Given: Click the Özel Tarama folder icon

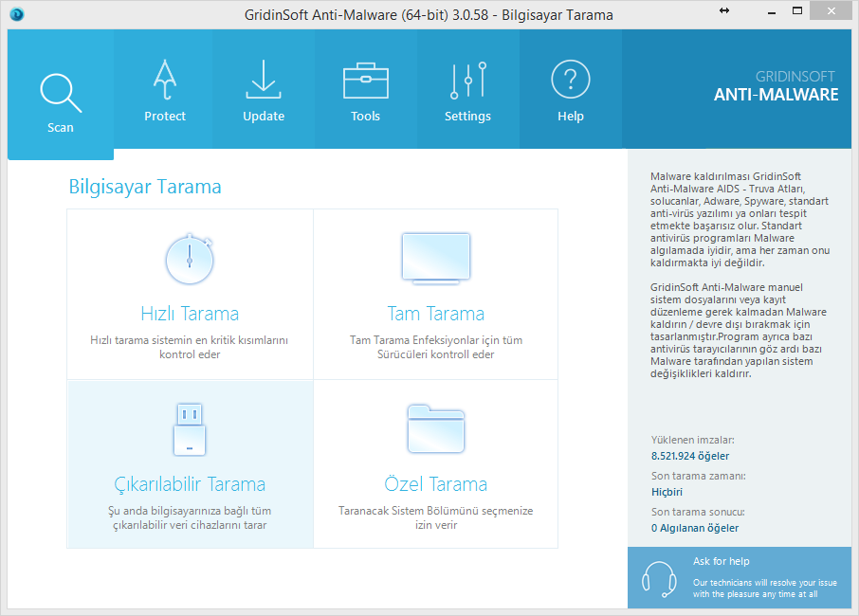Looking at the screenshot, I should coord(436,428).
